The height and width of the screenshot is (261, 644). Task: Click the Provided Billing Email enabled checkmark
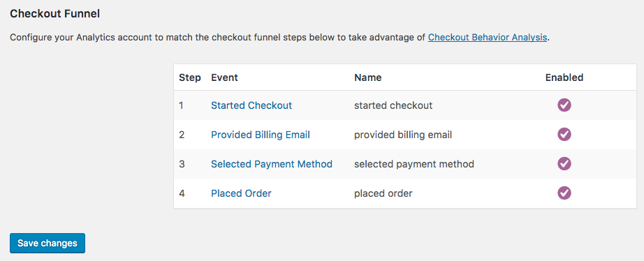tap(564, 135)
